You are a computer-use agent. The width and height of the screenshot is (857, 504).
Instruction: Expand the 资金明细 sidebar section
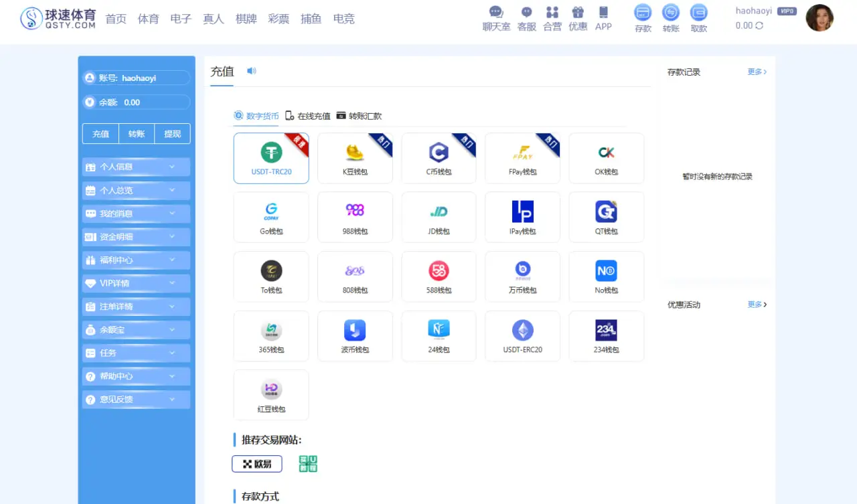point(136,236)
